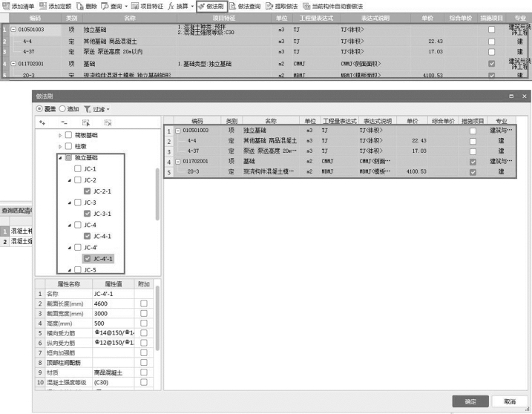Check the JC-1 checkbox
Screen dimensions: 532x414
pos(78,168)
